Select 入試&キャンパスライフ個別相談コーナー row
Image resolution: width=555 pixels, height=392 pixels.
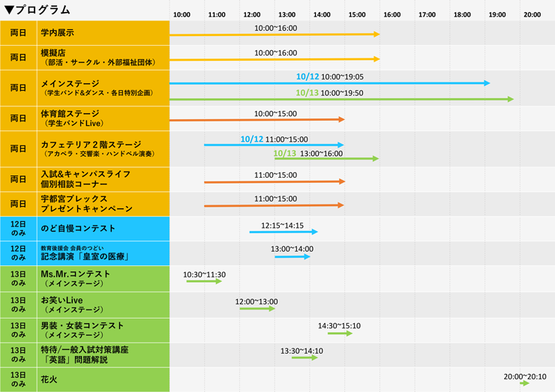[x=85, y=179]
